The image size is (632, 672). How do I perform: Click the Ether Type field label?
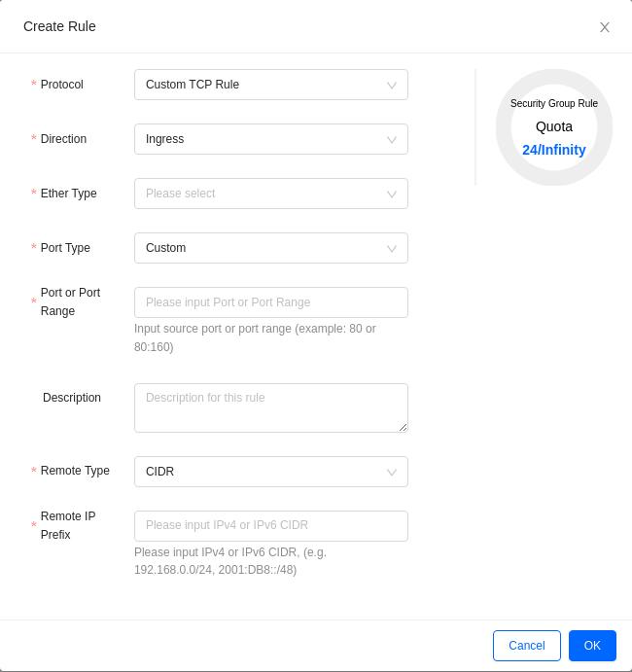pos(69,194)
